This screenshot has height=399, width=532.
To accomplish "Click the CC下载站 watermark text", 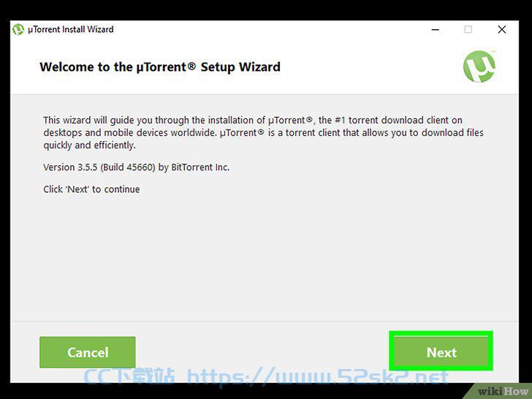I will point(129,376).
